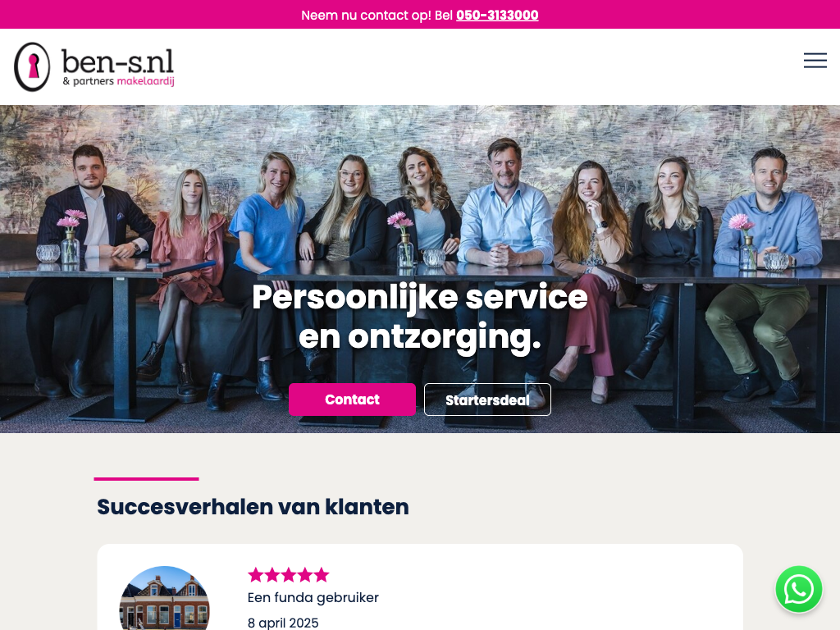
Task: Click the Succesverhalen van klanten heading
Action: (253, 507)
